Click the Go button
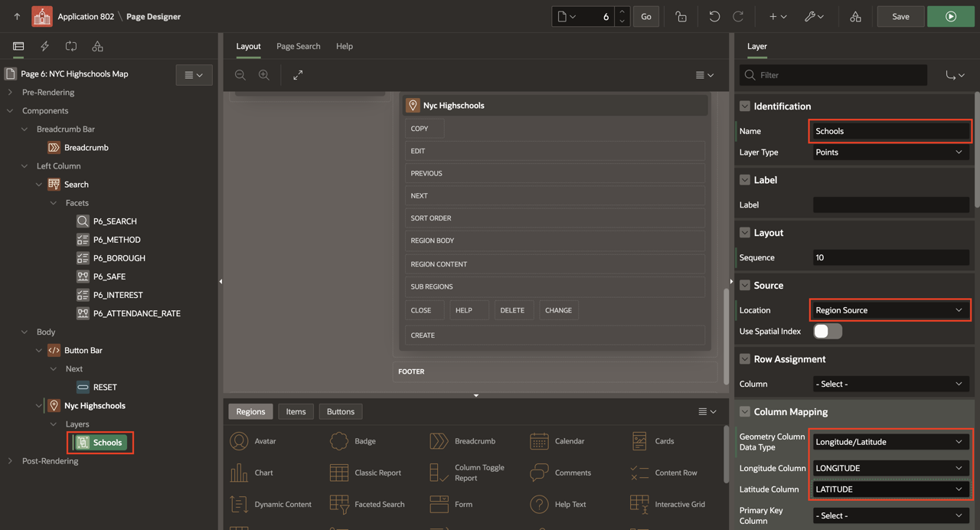The image size is (980, 530). 645,16
